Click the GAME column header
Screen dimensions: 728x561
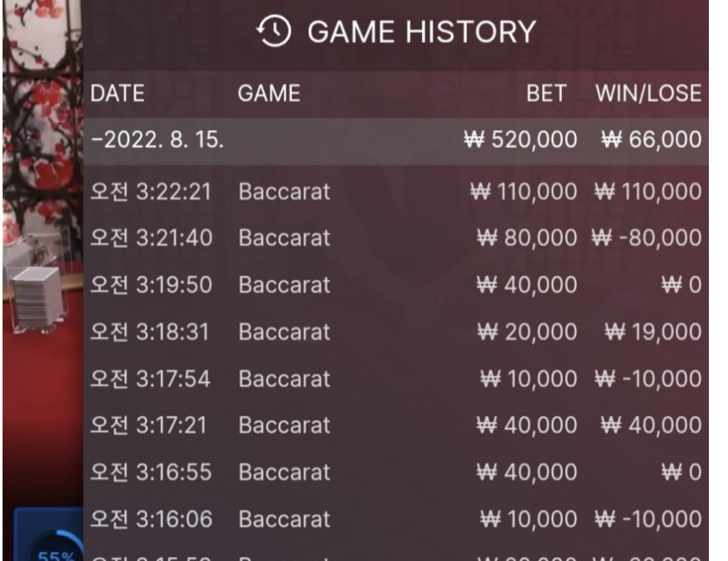(269, 94)
